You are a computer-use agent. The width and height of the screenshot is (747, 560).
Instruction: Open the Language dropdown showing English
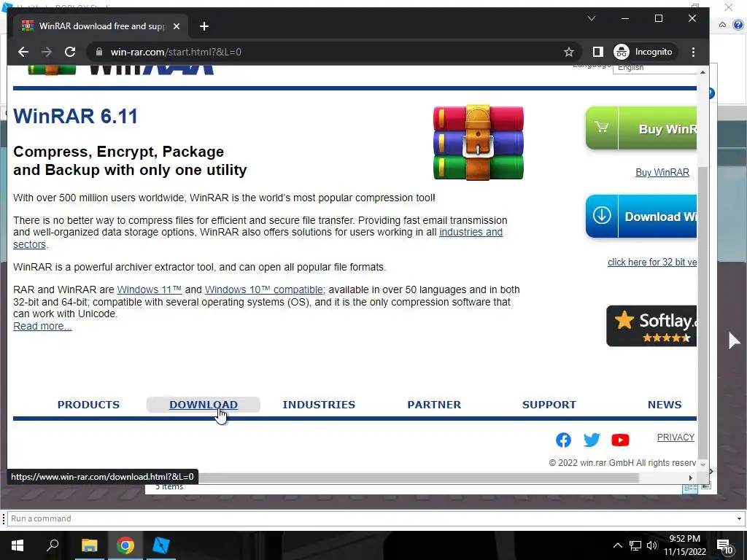pos(655,69)
